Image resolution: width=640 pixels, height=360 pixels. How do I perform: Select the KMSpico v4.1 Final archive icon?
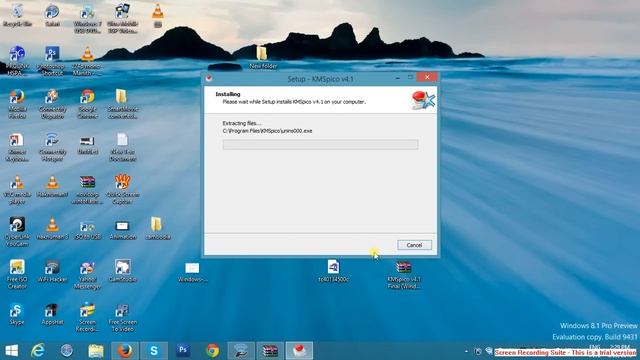pos(404,274)
